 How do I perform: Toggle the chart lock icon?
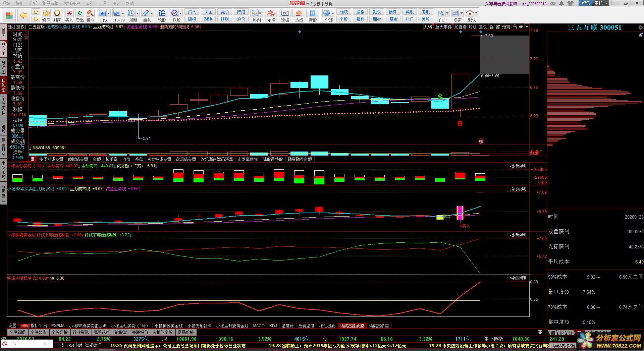pos(515,27)
